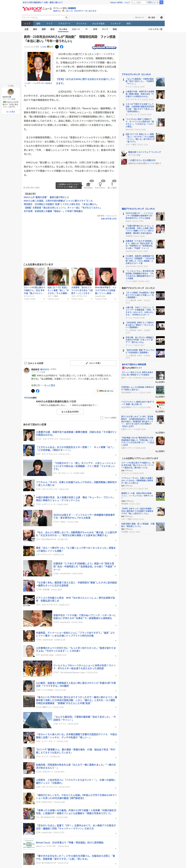
Task: Click the 参考になった 612 button
Action: coord(105,391)
